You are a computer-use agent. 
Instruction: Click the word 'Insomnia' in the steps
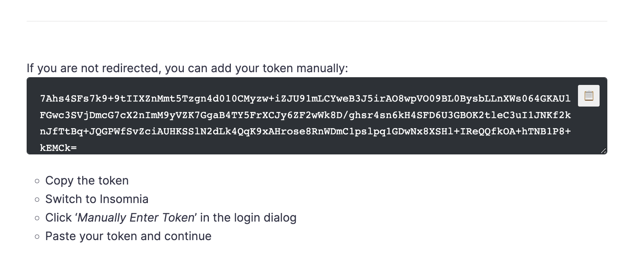[x=124, y=199]
